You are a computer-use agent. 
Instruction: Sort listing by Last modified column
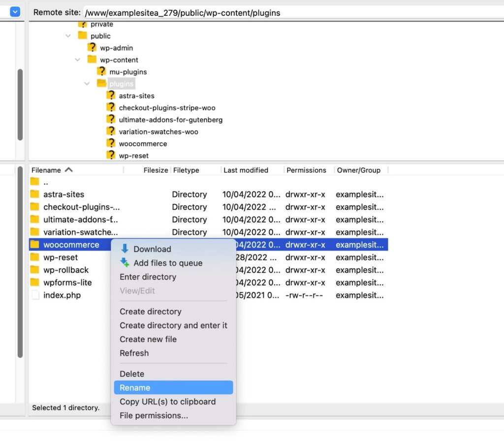pos(246,170)
